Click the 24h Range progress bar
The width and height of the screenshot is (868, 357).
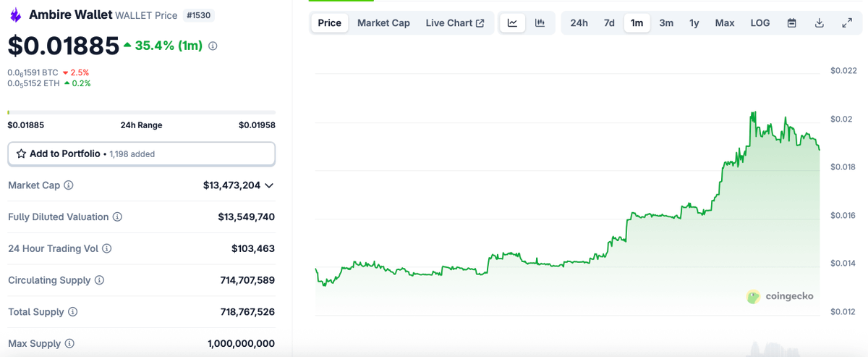(x=141, y=112)
